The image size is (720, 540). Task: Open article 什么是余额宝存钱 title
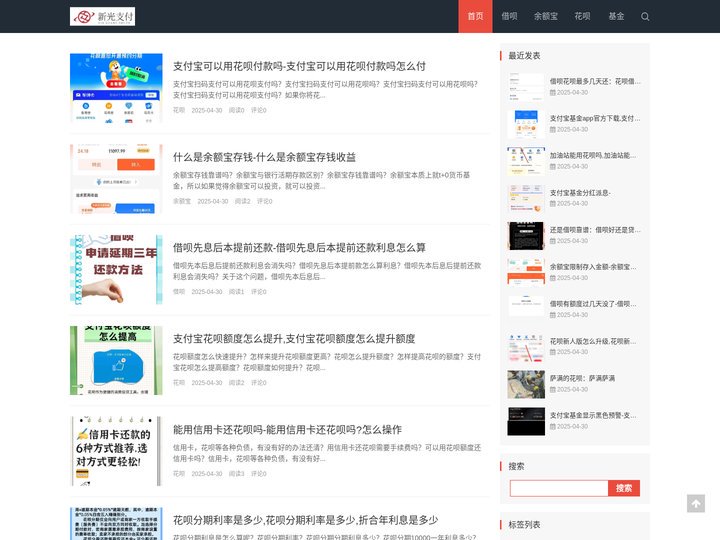pyautogui.click(x=264, y=157)
